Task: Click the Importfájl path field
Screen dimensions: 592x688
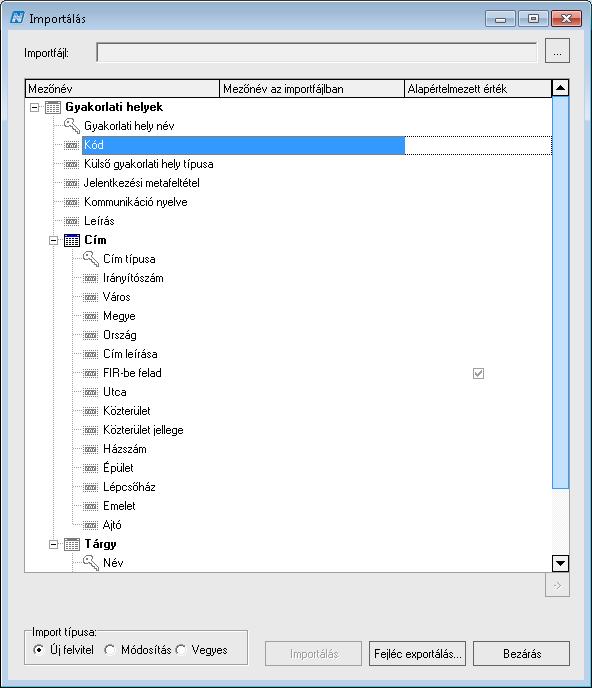Action: pos(316,53)
